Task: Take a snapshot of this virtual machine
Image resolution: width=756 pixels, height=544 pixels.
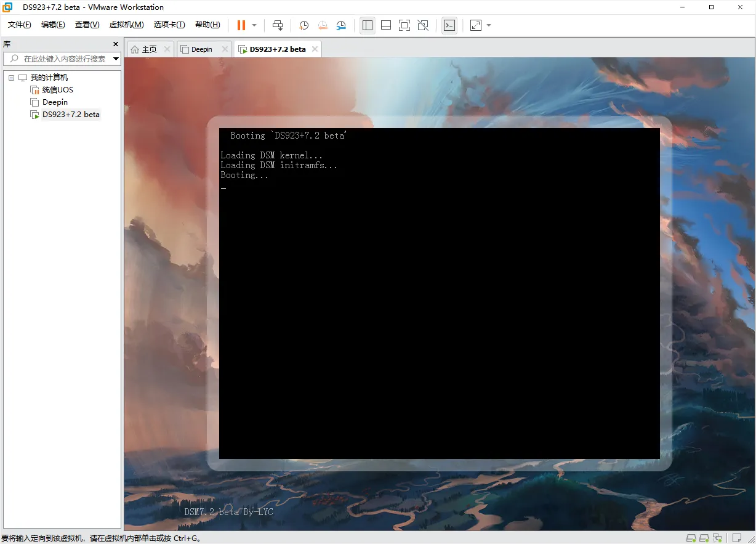Action: click(304, 25)
